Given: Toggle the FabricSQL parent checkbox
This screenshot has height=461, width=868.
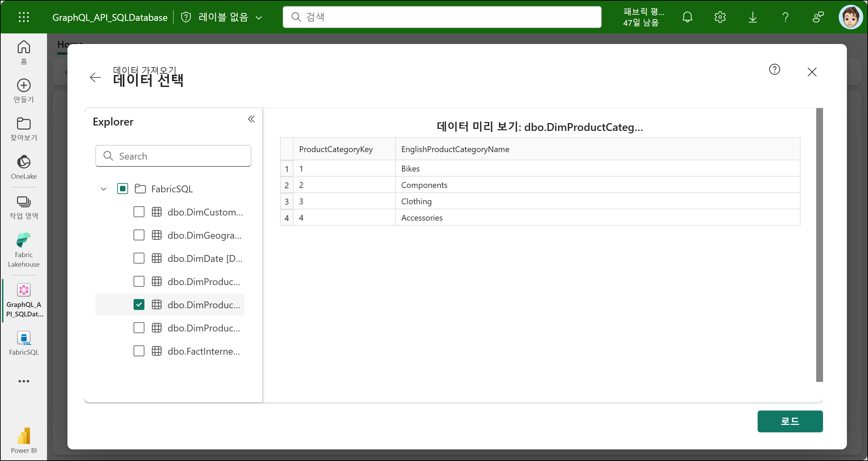Looking at the screenshot, I should point(123,189).
